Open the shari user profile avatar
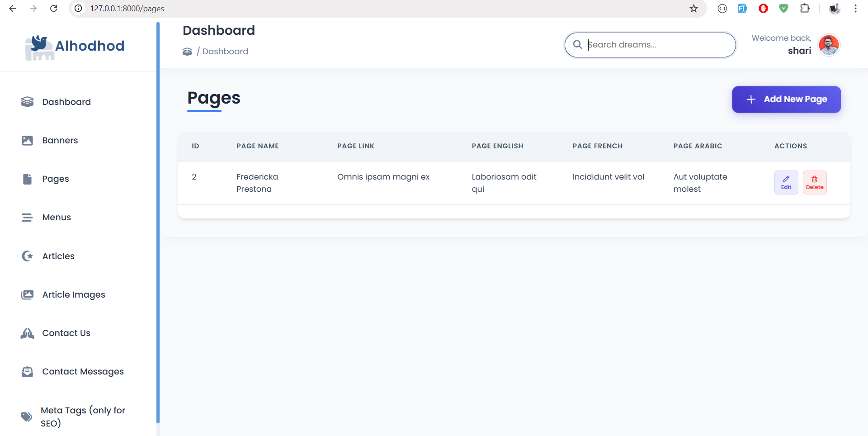 click(x=829, y=45)
